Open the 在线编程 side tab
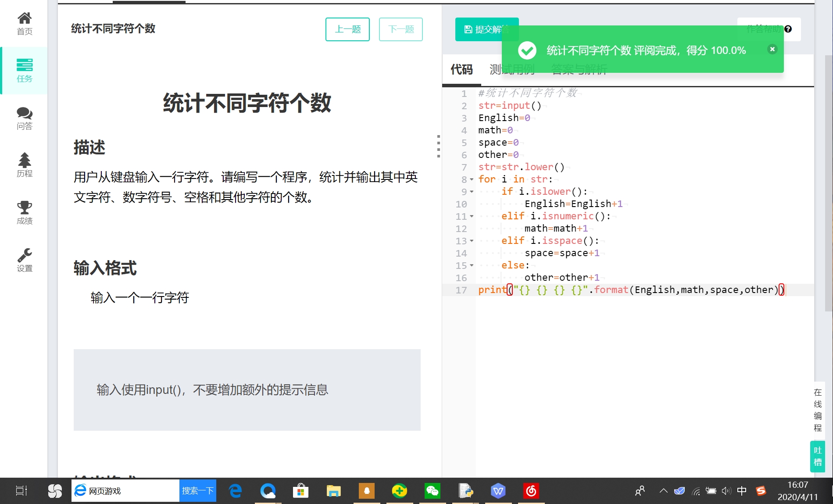The image size is (833, 504). [818, 410]
